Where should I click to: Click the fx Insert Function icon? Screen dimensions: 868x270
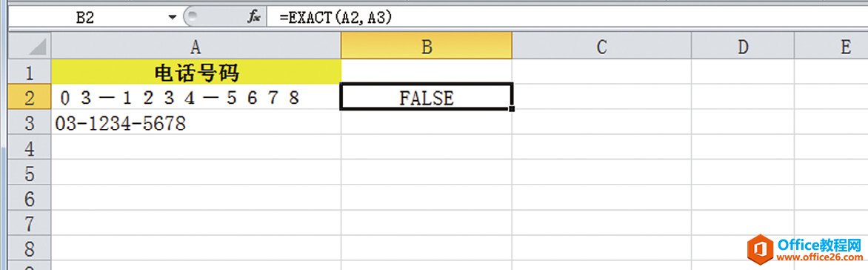point(253,17)
